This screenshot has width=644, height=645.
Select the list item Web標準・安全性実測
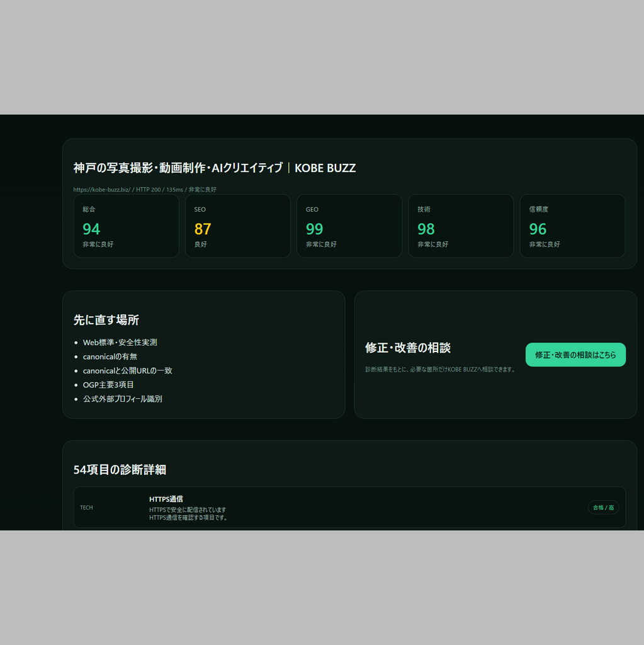120,342
